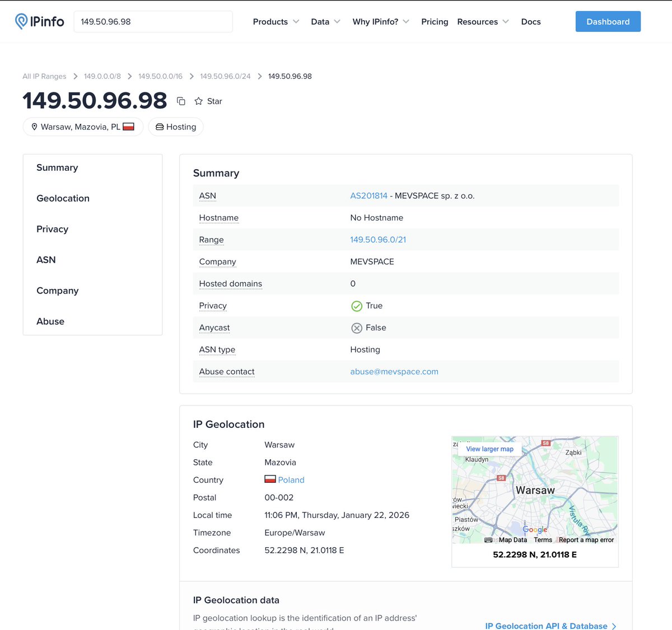
Task: Open IP Geolocation API & Database link
Action: [x=546, y=626]
